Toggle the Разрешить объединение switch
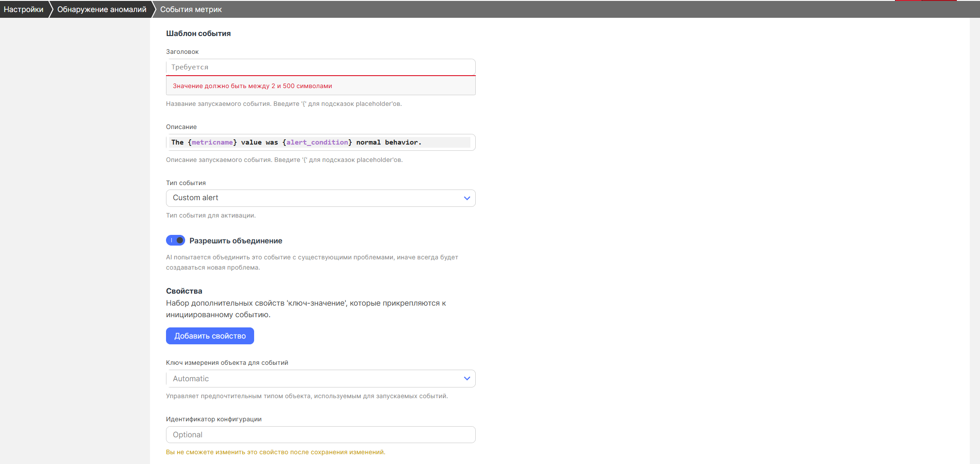Viewport: 980px width, 464px height. click(x=175, y=241)
